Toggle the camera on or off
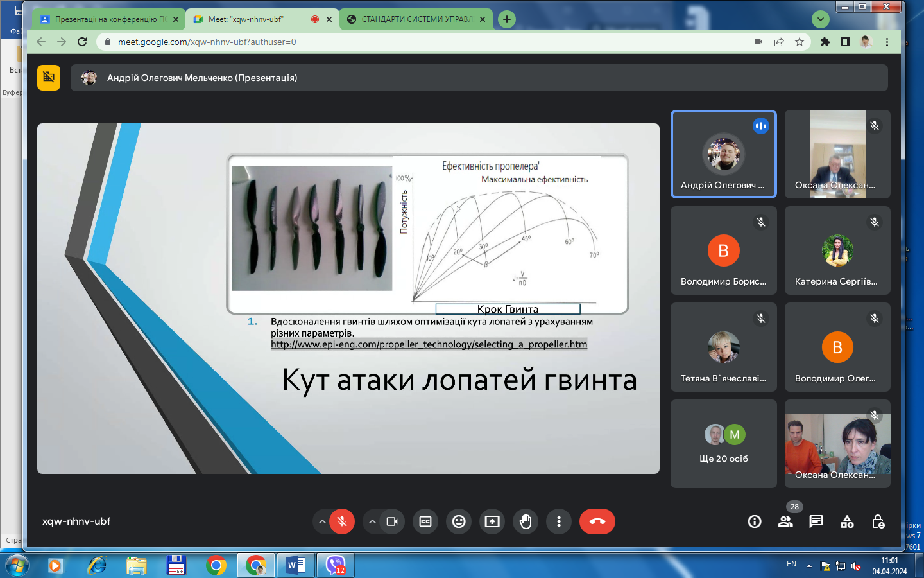The height and width of the screenshot is (578, 924). tap(392, 521)
